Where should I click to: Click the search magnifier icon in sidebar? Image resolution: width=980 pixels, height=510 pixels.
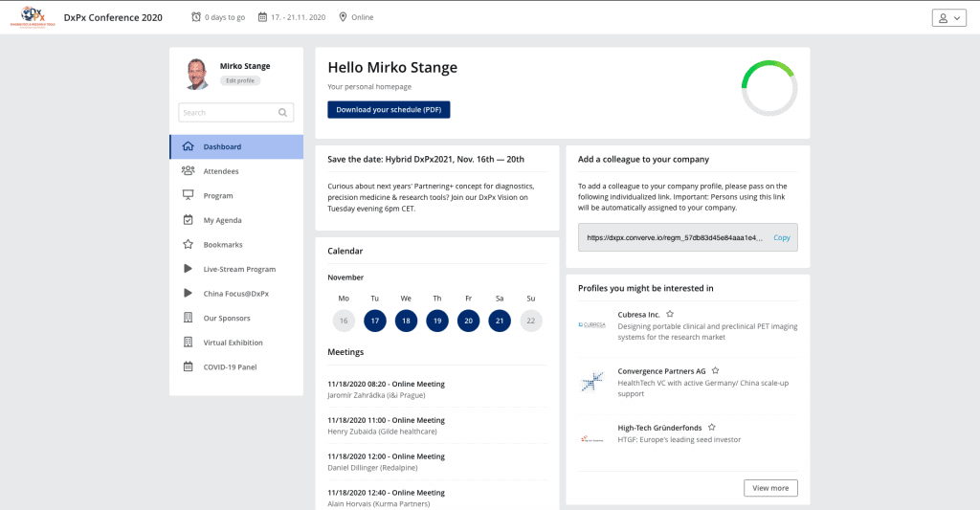point(282,113)
